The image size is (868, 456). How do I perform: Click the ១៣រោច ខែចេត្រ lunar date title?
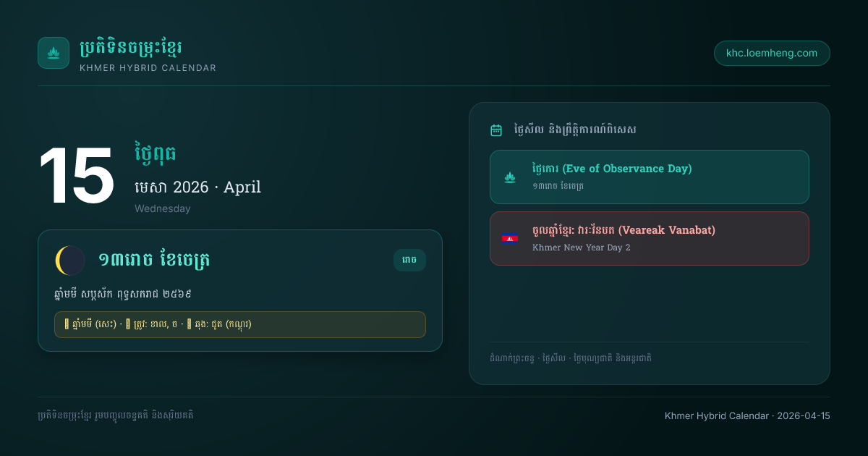[154, 260]
